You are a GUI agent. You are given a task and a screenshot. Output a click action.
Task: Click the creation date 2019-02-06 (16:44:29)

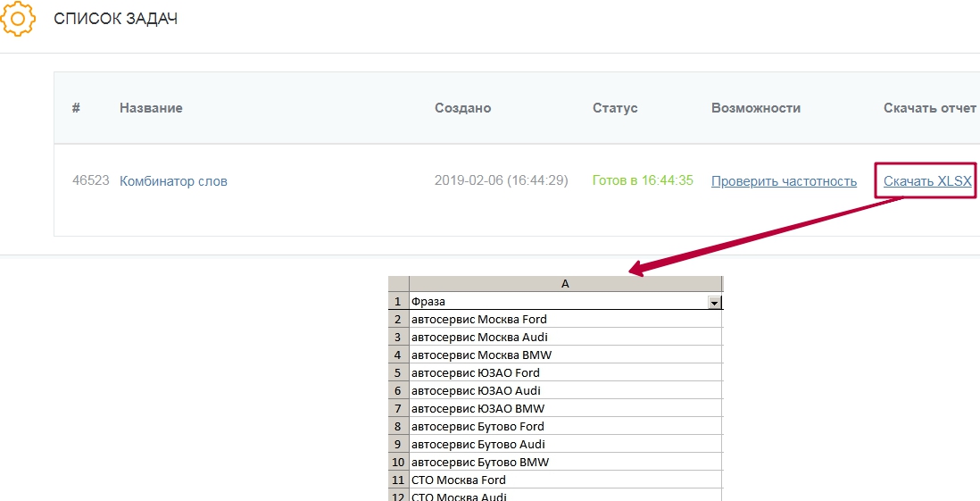pyautogui.click(x=501, y=181)
